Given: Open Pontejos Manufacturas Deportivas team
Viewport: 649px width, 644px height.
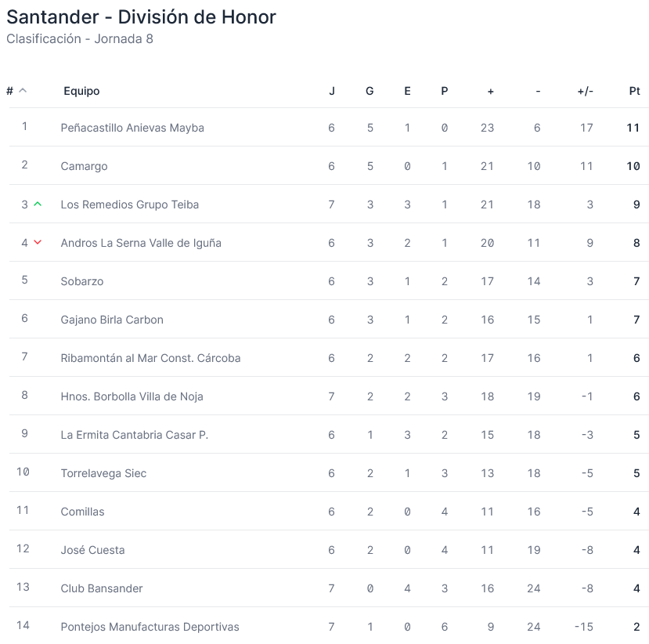Looking at the screenshot, I should (x=150, y=627).
